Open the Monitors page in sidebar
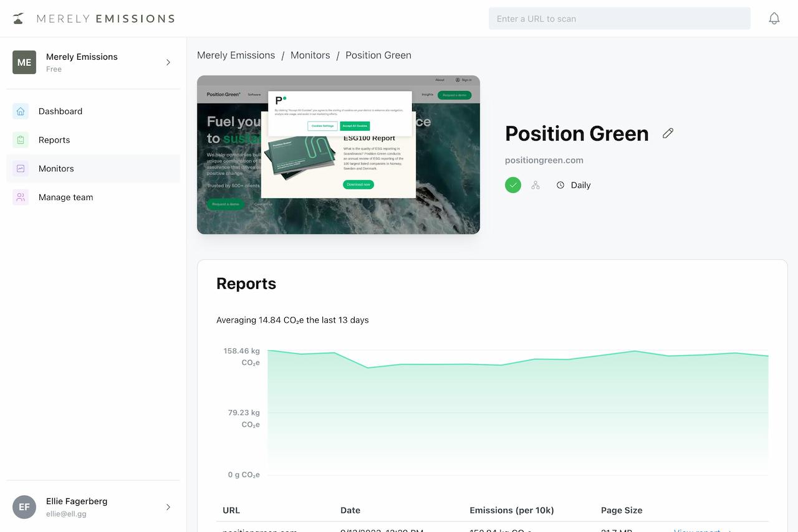The width and height of the screenshot is (798, 532). click(x=56, y=169)
